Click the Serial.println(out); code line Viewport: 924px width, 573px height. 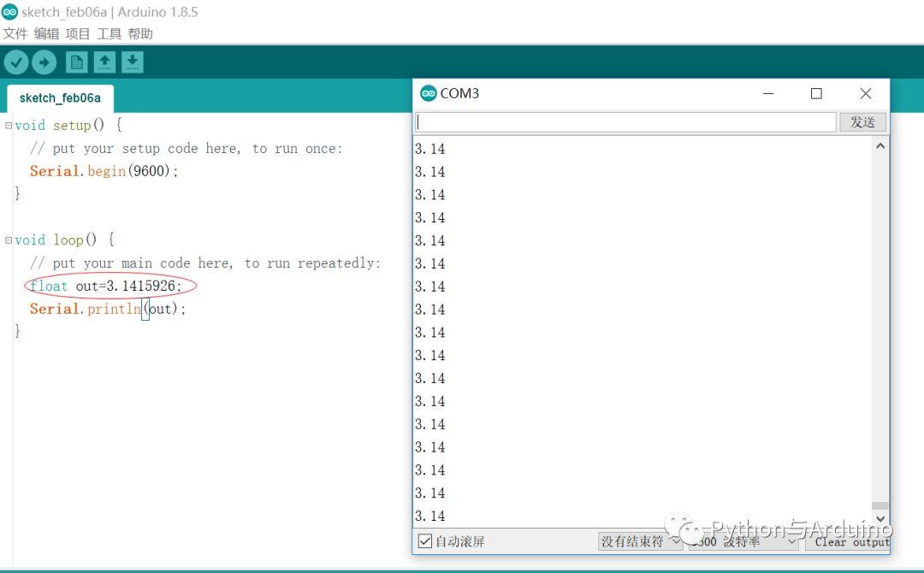coord(108,309)
